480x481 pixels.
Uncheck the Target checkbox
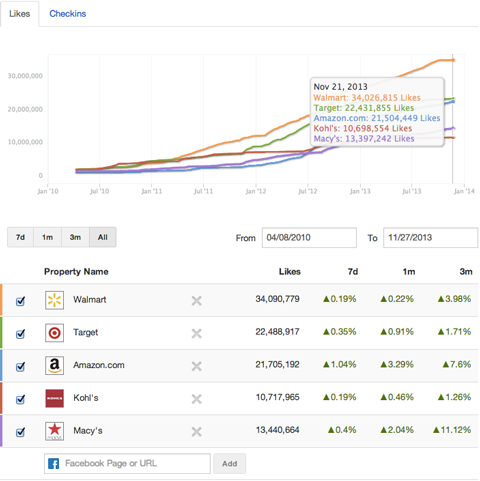point(20,334)
